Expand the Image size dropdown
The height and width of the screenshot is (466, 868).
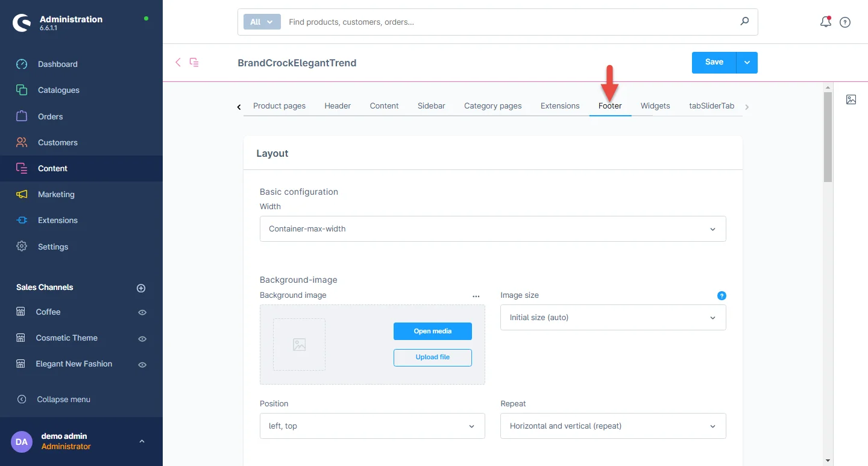612,318
